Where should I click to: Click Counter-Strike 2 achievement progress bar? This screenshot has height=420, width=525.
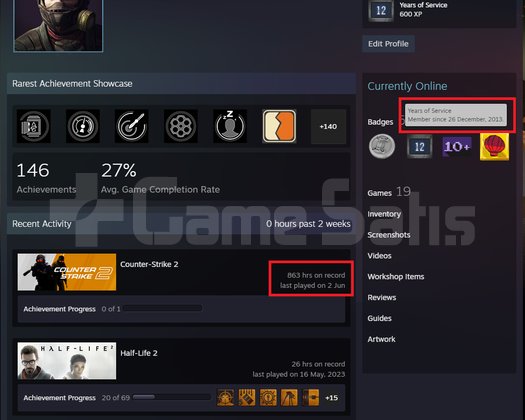click(163, 308)
